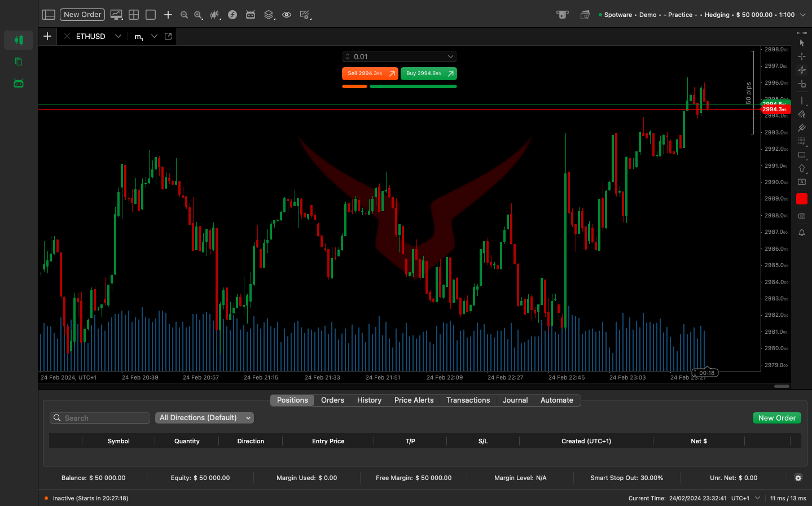
Task: Select the arrow marker tool
Action: (x=802, y=168)
